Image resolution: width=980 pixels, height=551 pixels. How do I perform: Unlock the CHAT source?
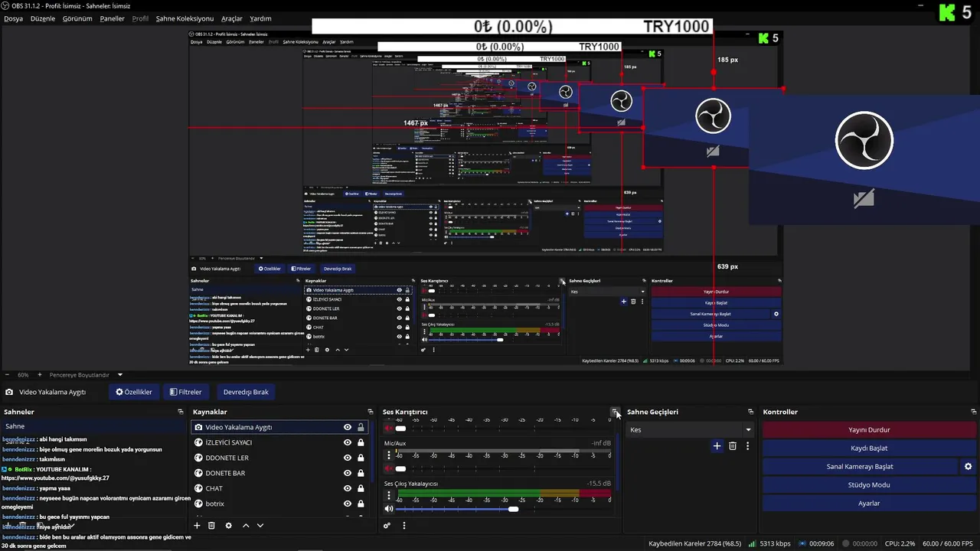(361, 488)
